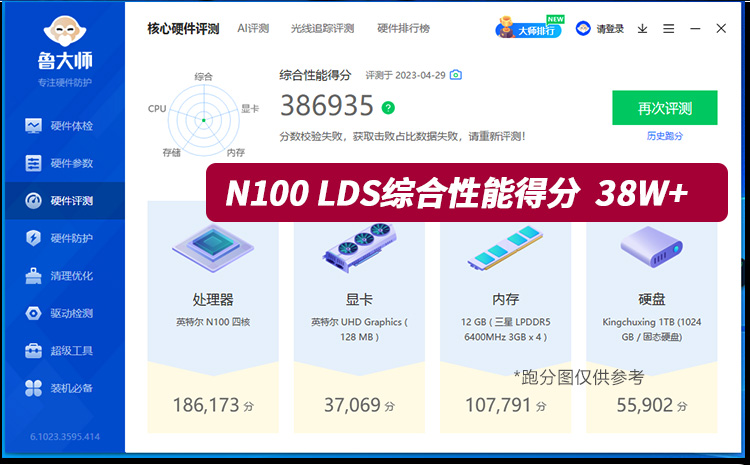Click the green question mark beside score
This screenshot has height=465, width=750.
coord(388,108)
